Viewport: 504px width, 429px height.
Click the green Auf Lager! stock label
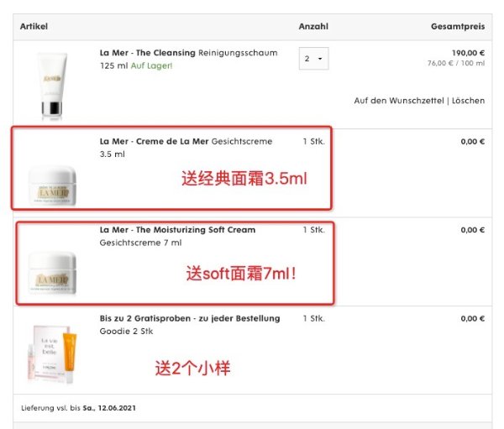click(151, 65)
